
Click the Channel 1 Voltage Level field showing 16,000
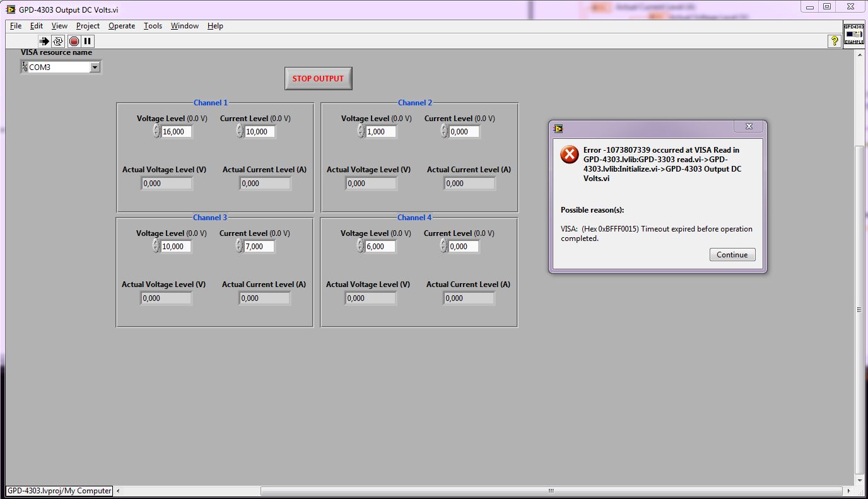[x=177, y=131]
